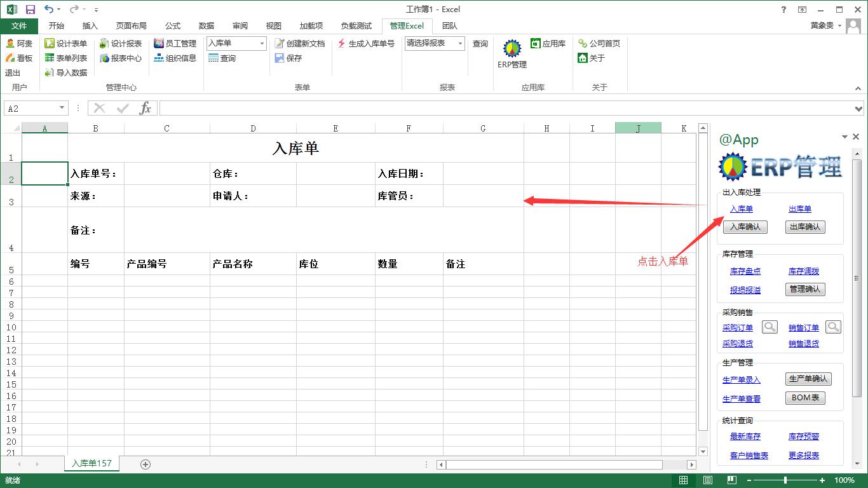Open 组织信息 organization info
The height and width of the screenshot is (488, 868).
pyautogui.click(x=175, y=58)
